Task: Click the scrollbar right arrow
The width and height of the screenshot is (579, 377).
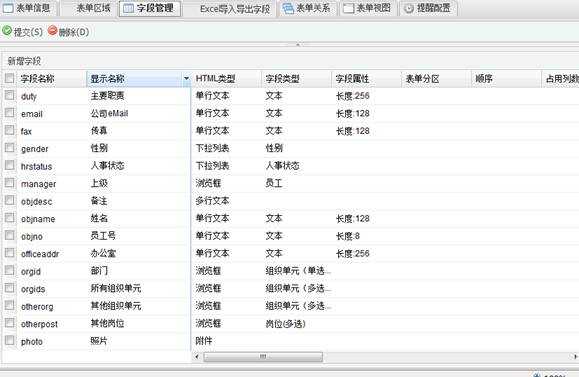Action: coord(575,357)
